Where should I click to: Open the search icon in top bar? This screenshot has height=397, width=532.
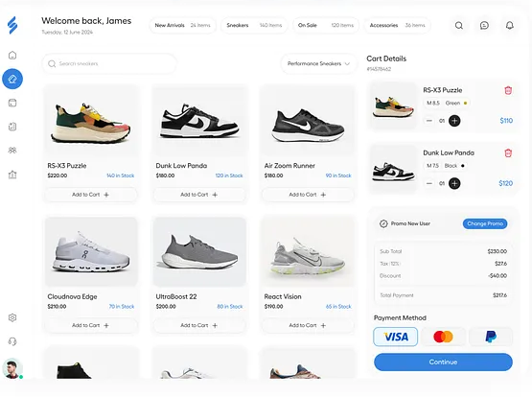459,26
